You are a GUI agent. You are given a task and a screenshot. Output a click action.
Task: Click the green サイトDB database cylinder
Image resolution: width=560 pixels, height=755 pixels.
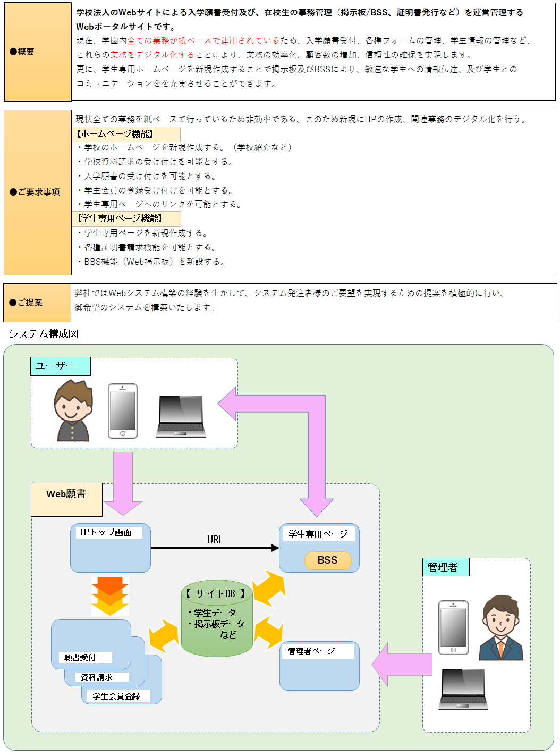click(x=217, y=618)
